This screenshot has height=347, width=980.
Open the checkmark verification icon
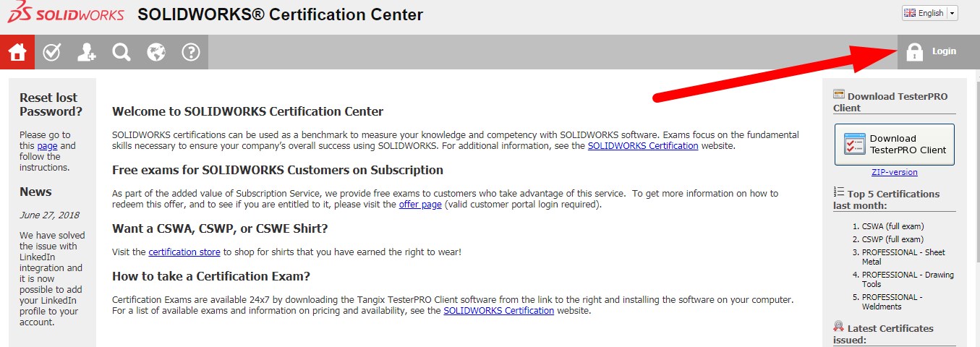[52, 52]
